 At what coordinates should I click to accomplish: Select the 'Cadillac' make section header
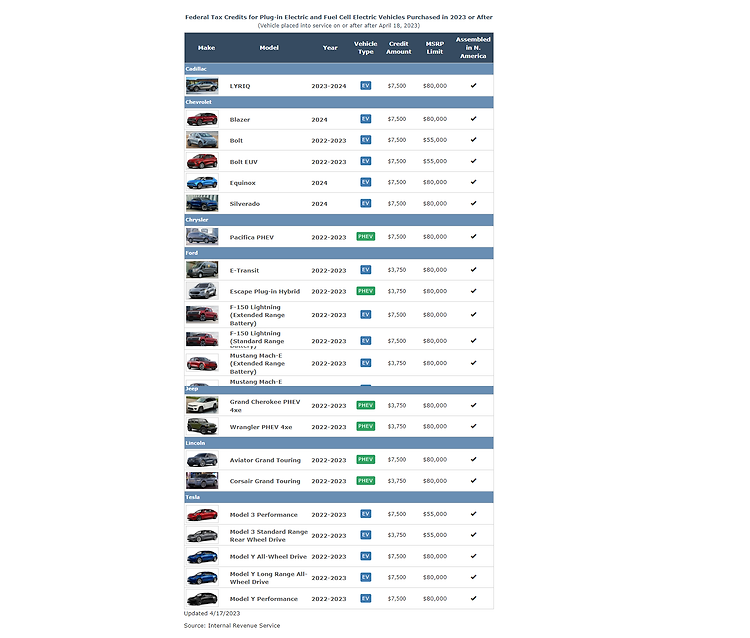pos(339,69)
